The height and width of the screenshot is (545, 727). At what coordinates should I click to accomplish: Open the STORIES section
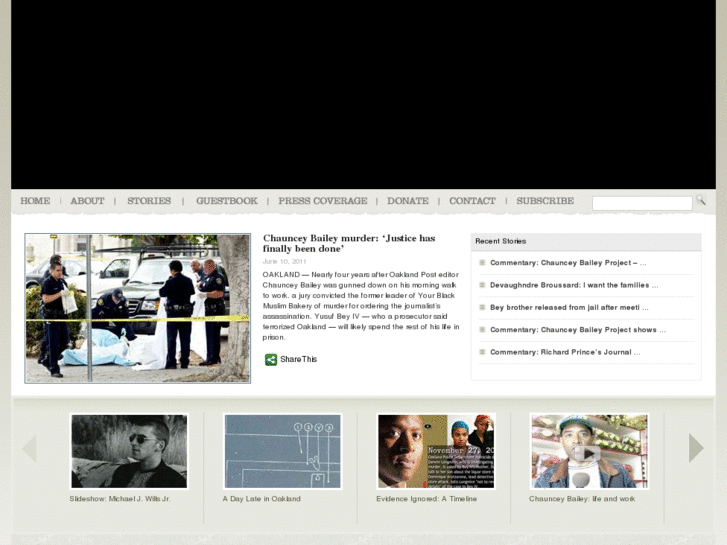(149, 201)
